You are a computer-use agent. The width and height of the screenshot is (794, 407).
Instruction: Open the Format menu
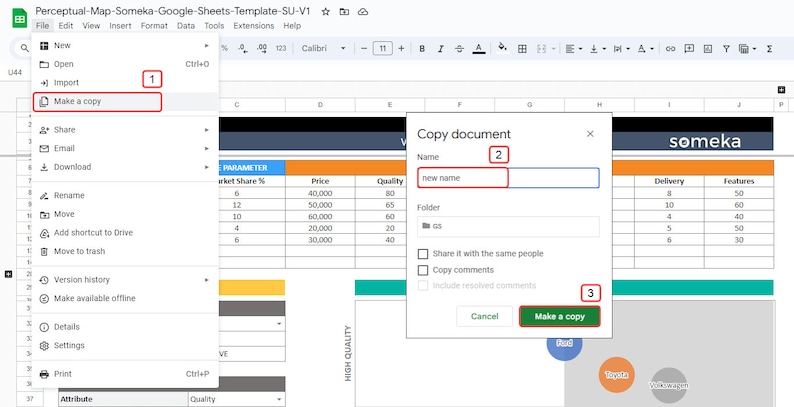pyautogui.click(x=154, y=25)
